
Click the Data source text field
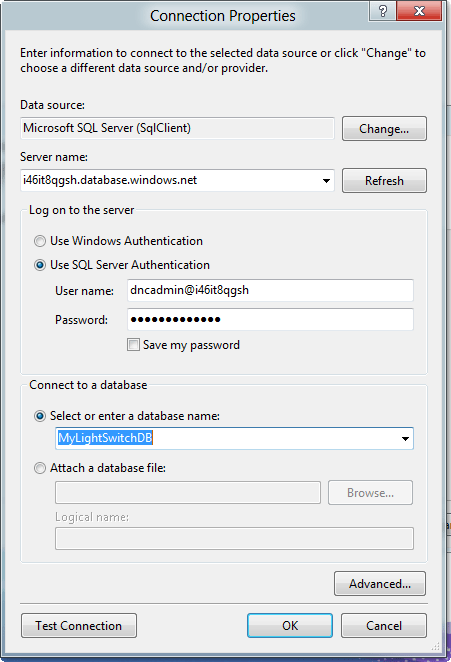click(177, 128)
